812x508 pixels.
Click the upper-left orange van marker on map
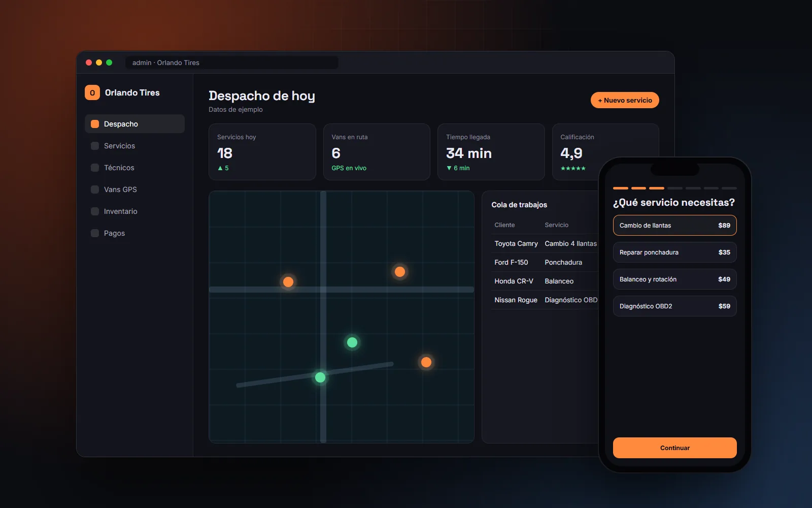click(x=288, y=282)
